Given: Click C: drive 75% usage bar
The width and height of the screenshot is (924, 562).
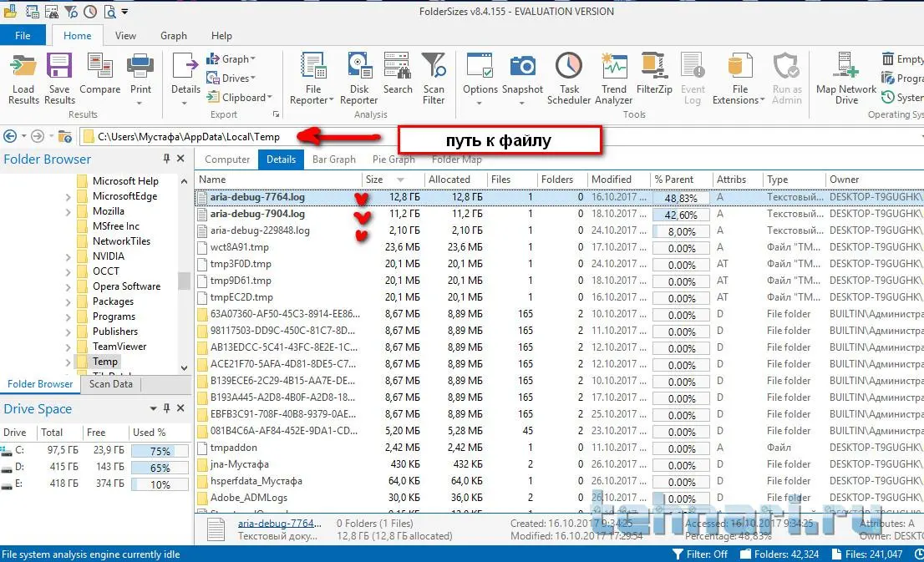Looking at the screenshot, I should (x=160, y=451).
